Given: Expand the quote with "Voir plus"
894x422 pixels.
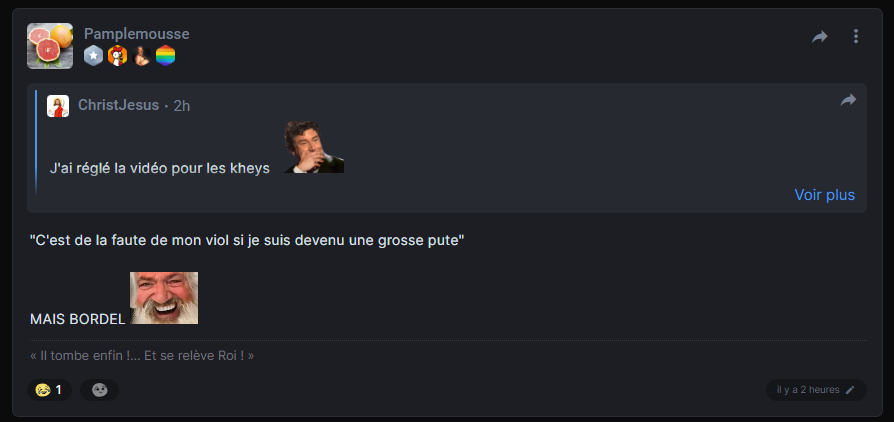Looking at the screenshot, I should point(824,195).
